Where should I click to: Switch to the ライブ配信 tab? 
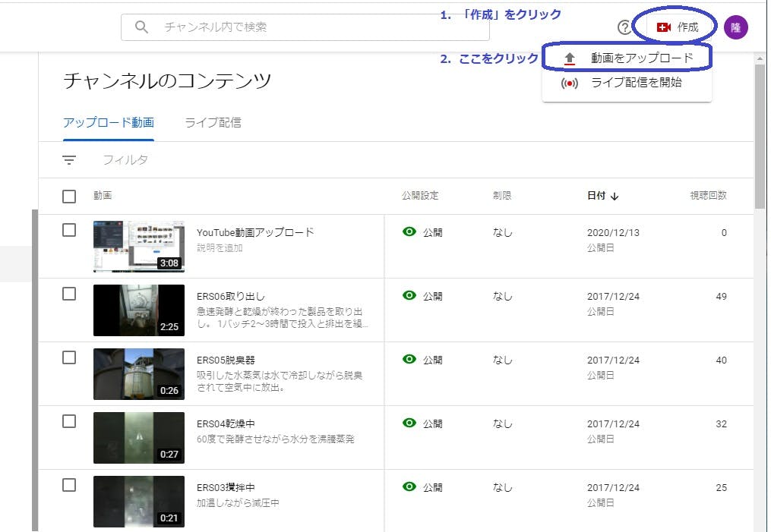213,122
